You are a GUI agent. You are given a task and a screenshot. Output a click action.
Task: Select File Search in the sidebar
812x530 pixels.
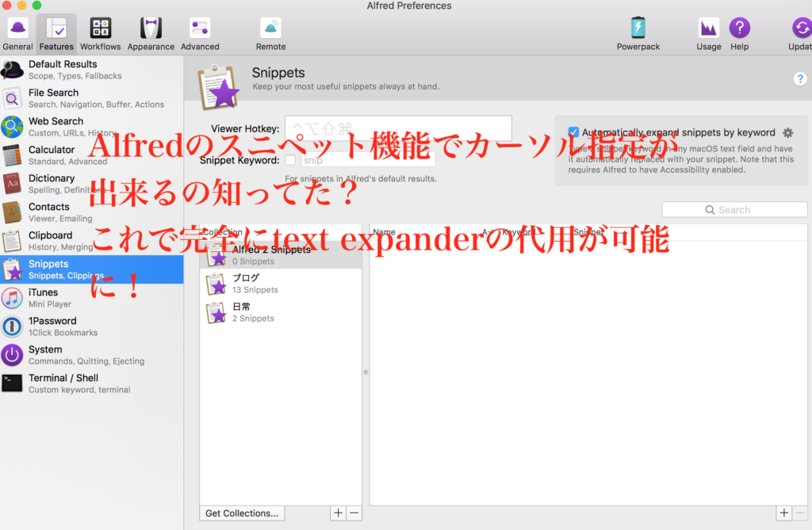92,98
